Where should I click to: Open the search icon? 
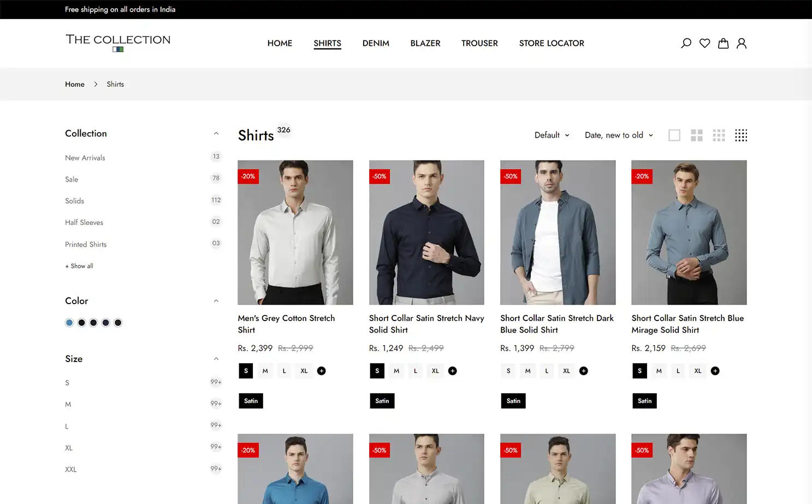(x=686, y=43)
